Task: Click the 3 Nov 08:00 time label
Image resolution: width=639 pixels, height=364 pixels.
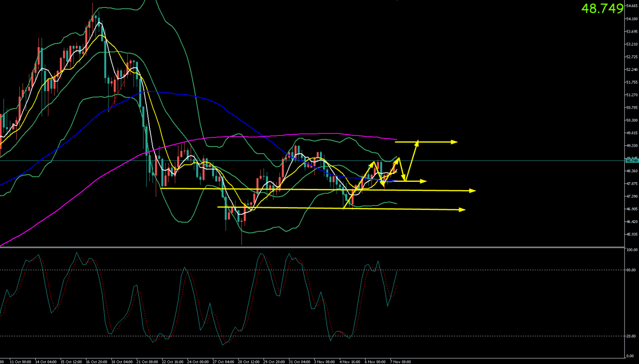Action: (x=323, y=361)
